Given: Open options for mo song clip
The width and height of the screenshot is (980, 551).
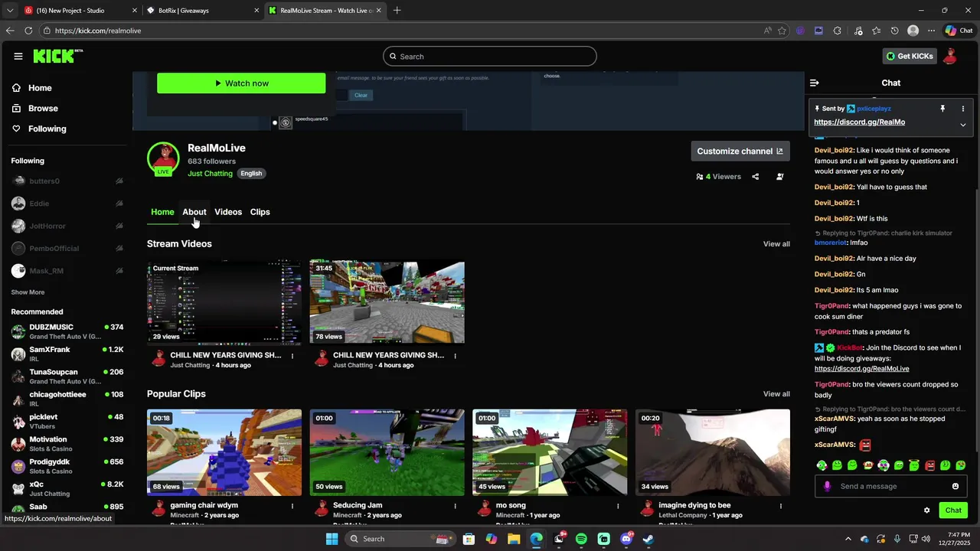Looking at the screenshot, I should point(618,506).
